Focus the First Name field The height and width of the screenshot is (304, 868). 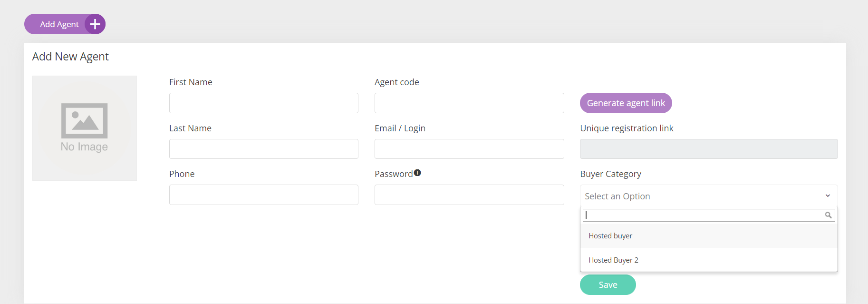[x=264, y=103]
